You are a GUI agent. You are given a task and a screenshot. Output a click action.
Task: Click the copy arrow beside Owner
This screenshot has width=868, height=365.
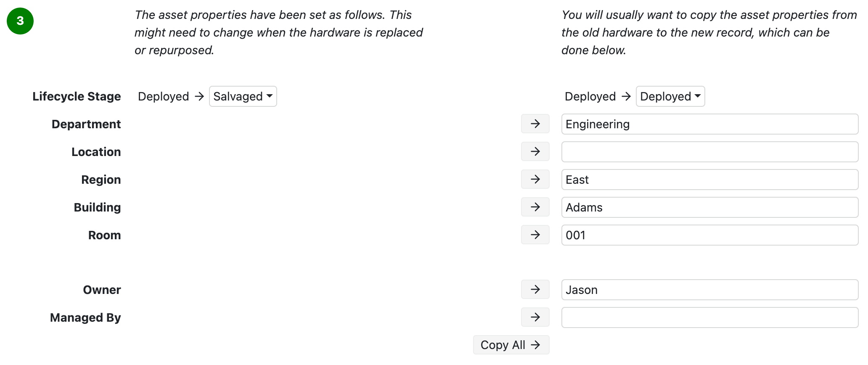(x=535, y=289)
